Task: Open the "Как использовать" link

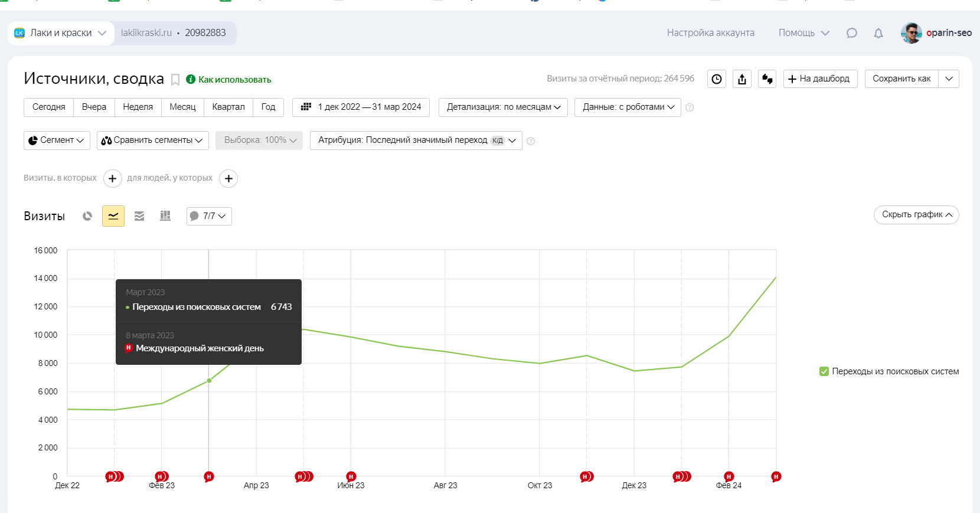Action: pyautogui.click(x=234, y=80)
